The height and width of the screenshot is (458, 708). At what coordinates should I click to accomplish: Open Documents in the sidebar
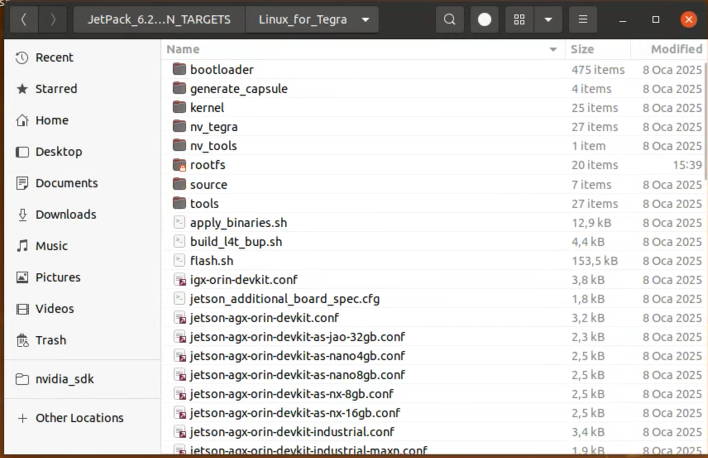coord(82,183)
